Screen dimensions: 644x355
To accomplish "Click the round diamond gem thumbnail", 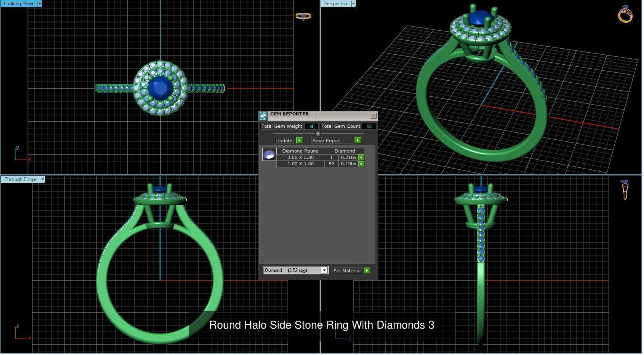I will pyautogui.click(x=269, y=155).
